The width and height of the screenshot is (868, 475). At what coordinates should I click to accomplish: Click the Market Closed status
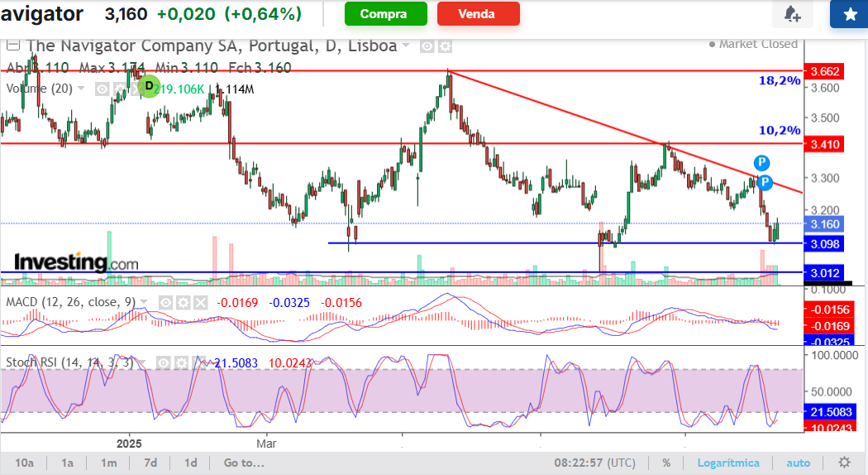pos(753,44)
